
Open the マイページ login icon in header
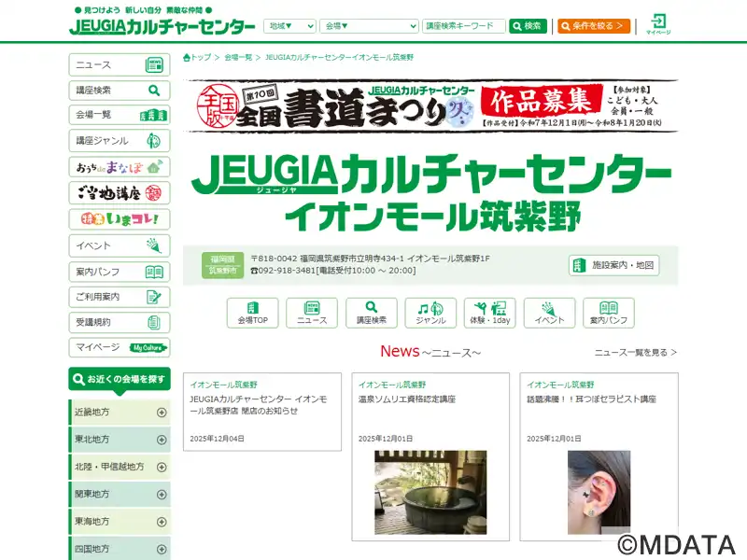click(658, 24)
